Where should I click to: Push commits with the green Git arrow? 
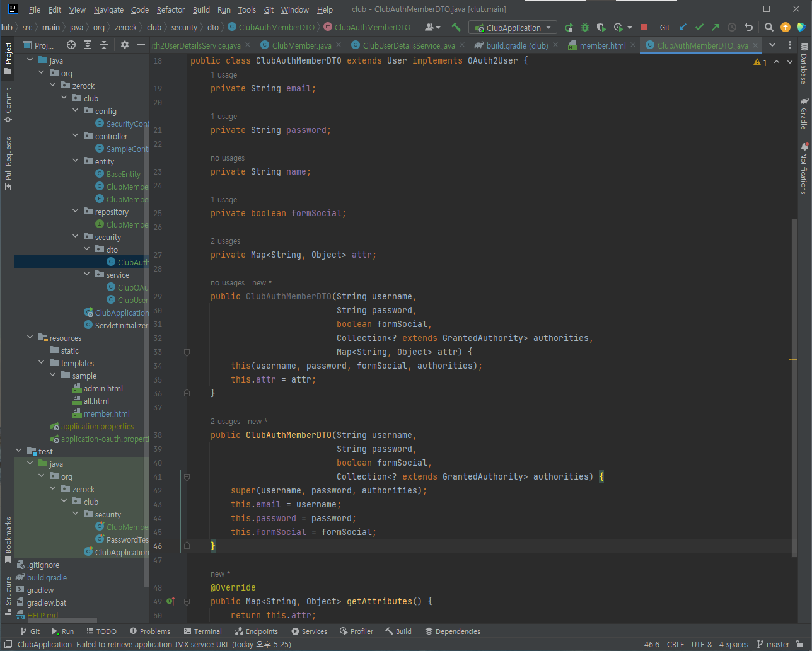[715, 27]
